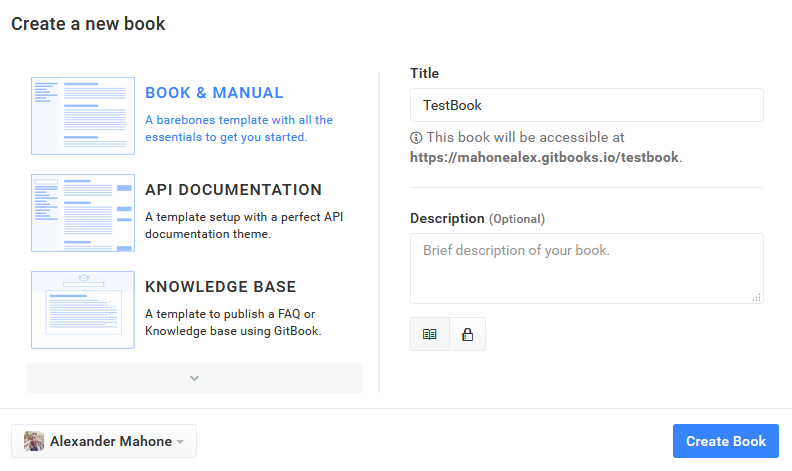Image resolution: width=792 pixels, height=471 pixels.
Task: Choose the API Documentation template thumbnail
Action: (83, 213)
